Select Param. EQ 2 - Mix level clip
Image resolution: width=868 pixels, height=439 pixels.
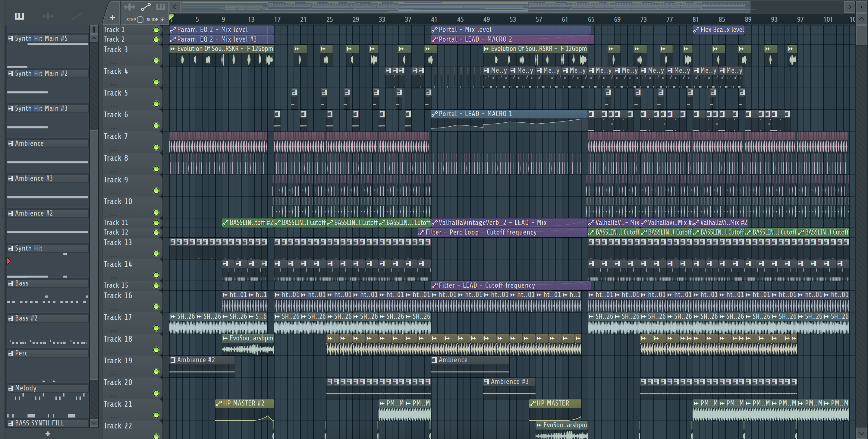tap(222, 30)
